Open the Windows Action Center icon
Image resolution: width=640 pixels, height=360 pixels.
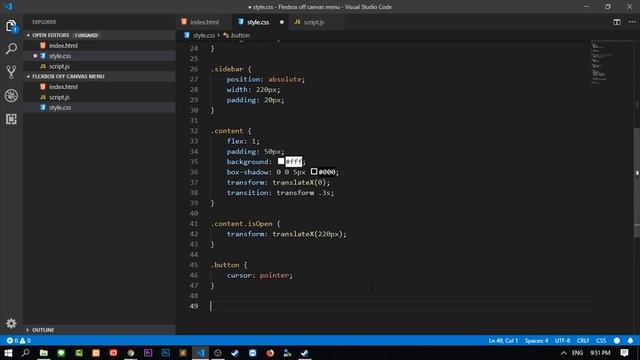[x=624, y=353]
